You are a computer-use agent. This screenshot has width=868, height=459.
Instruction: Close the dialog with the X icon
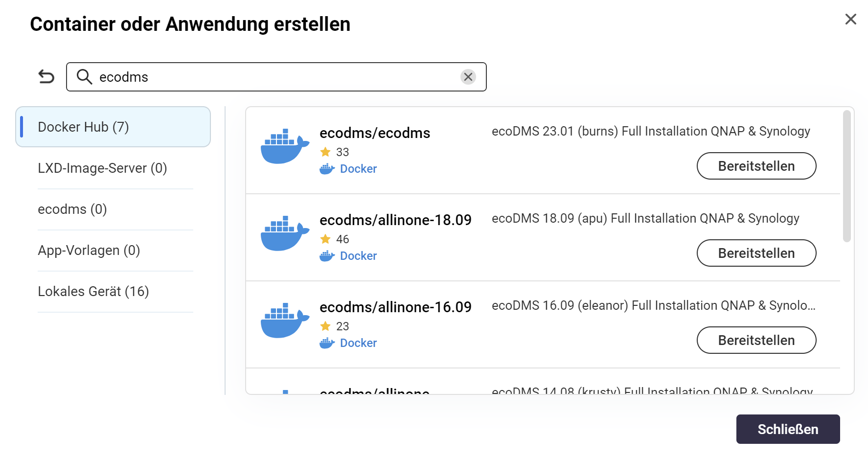pyautogui.click(x=850, y=19)
